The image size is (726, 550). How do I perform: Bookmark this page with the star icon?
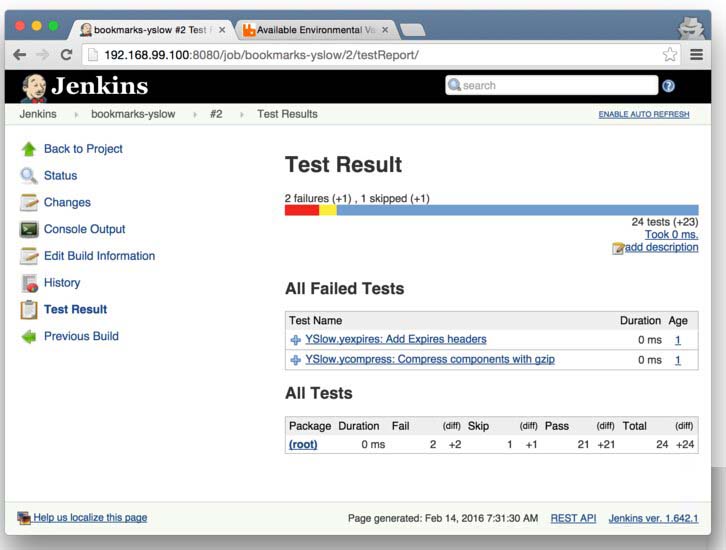pos(670,54)
